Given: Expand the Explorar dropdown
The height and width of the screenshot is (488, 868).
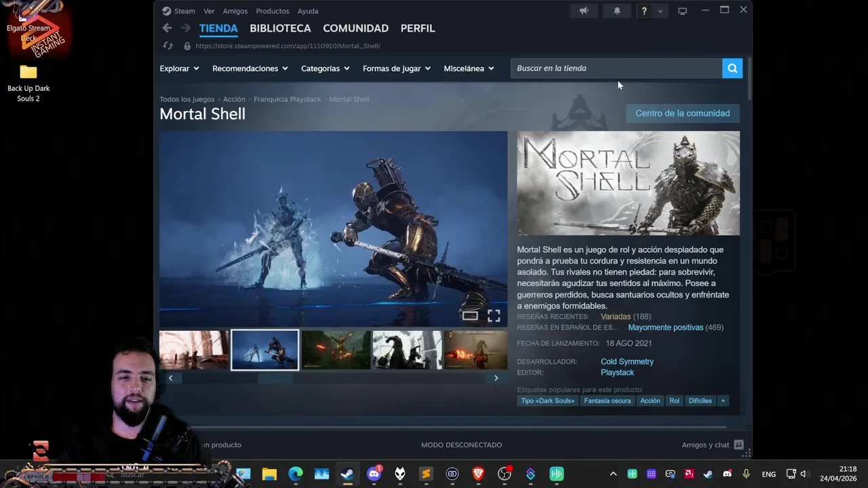Looking at the screenshot, I should (179, 68).
